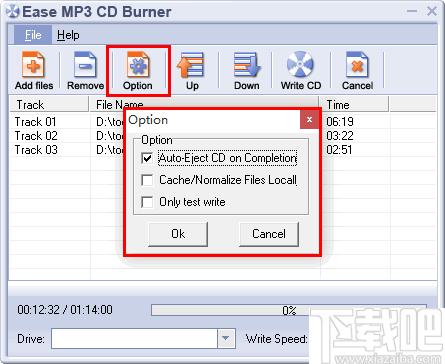The width and height of the screenshot is (445, 364).
Task: Move track up with Up icon
Action: [x=192, y=71]
